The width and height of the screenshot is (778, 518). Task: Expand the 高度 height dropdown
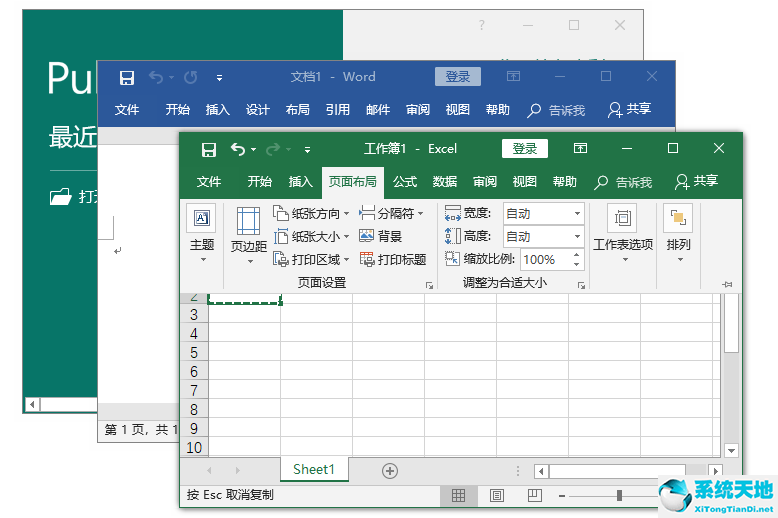[x=577, y=236]
